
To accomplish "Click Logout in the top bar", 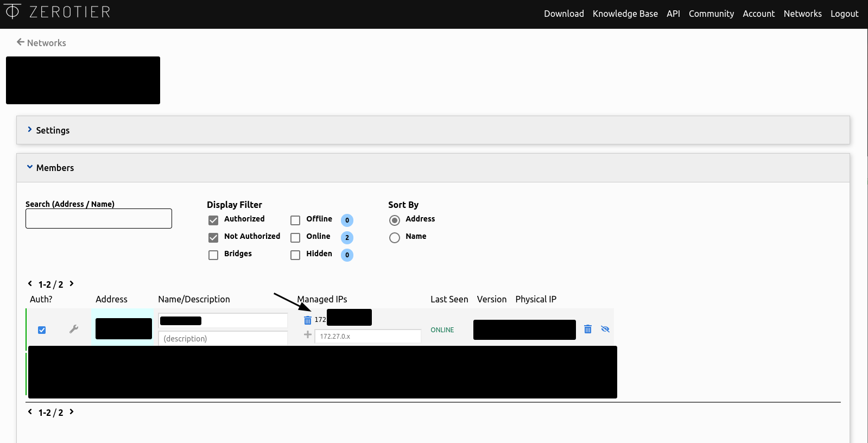I will 844,14.
